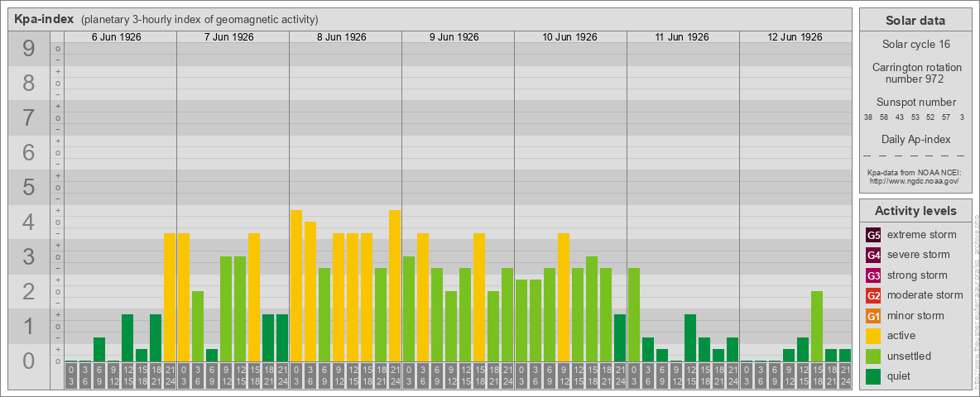Click the Kp scale number 7
This screenshot has width=980, height=397.
click(x=28, y=118)
